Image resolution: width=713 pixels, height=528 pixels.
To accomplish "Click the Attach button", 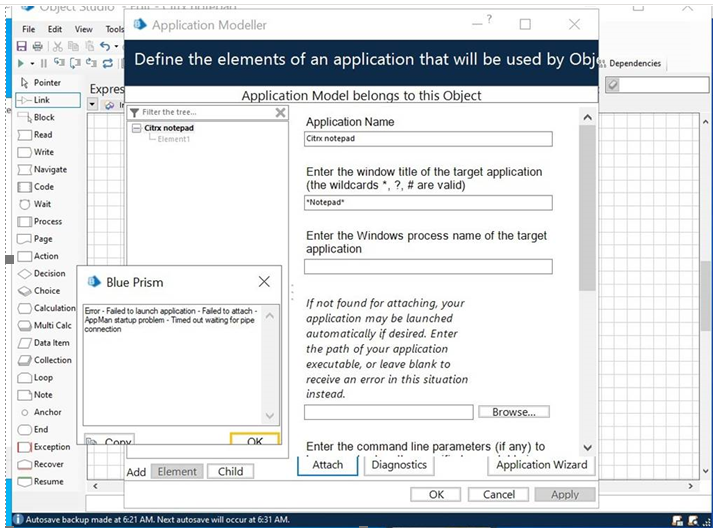I will 327,465.
